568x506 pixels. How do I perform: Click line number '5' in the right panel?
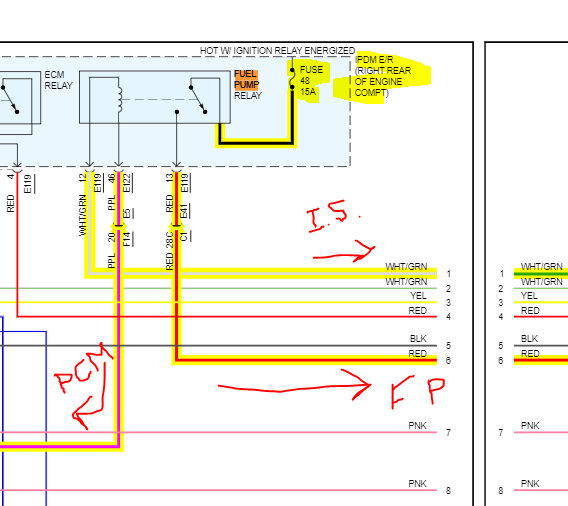coord(501,346)
